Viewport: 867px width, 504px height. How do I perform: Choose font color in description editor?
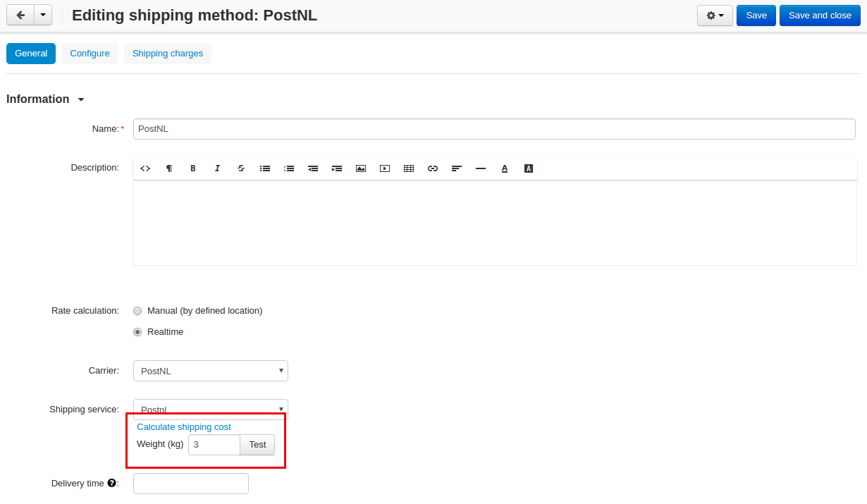coord(505,168)
